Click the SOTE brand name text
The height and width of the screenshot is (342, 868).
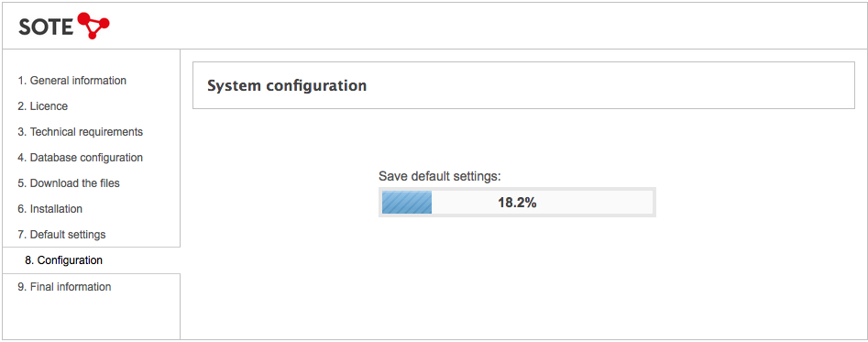pos(46,27)
